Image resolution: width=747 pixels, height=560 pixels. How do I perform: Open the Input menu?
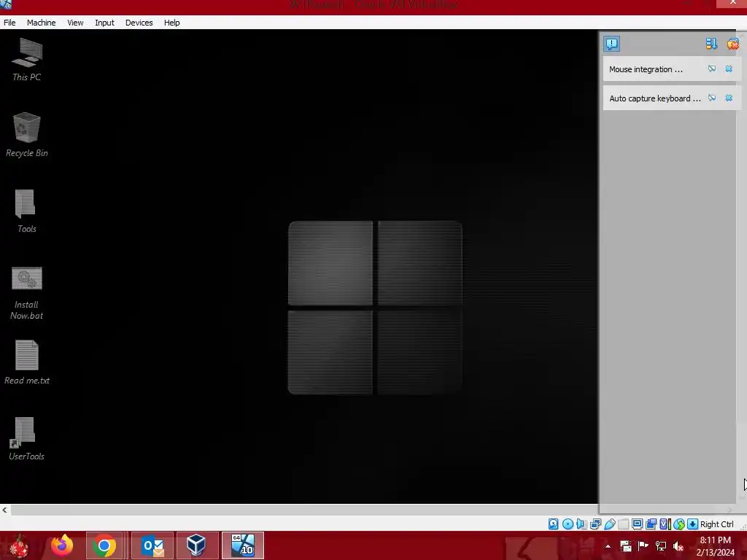104,23
